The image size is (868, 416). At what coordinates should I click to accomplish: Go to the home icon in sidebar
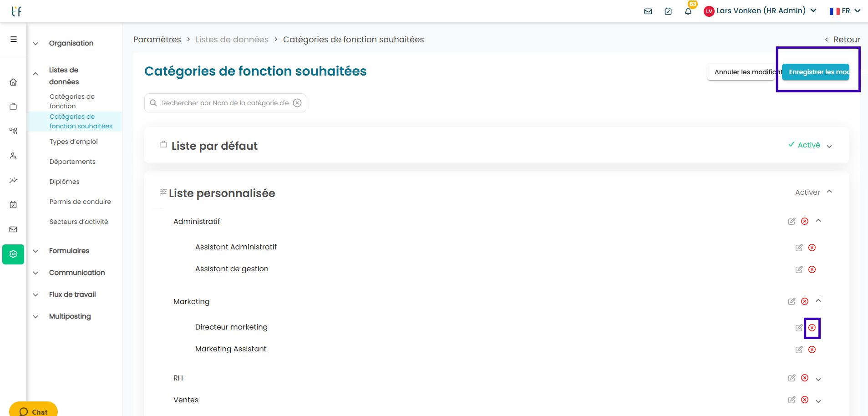pos(13,82)
